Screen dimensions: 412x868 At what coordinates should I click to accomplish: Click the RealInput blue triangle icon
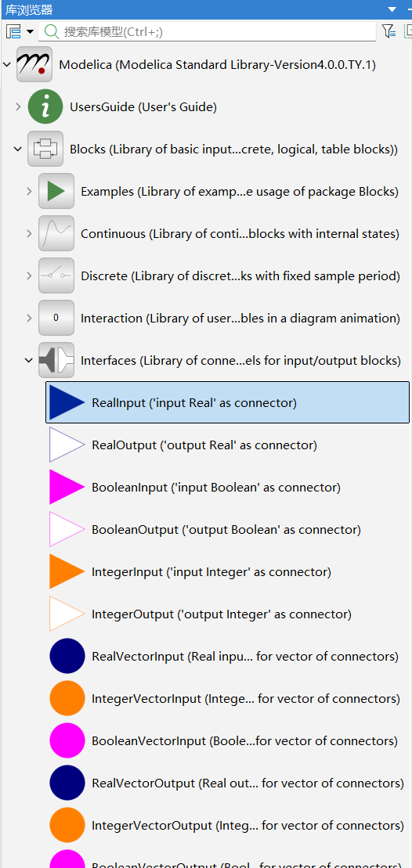click(x=67, y=402)
